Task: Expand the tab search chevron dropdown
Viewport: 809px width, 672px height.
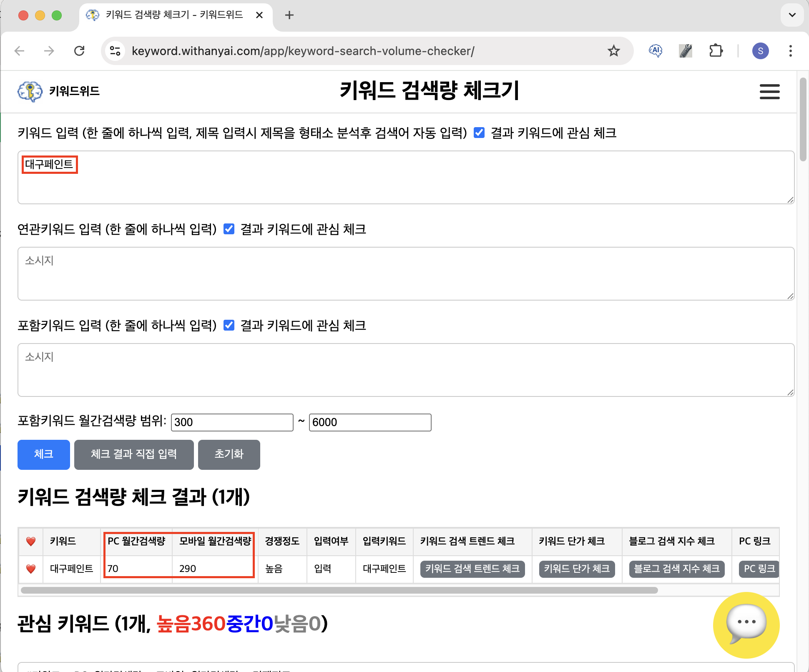Action: (792, 15)
